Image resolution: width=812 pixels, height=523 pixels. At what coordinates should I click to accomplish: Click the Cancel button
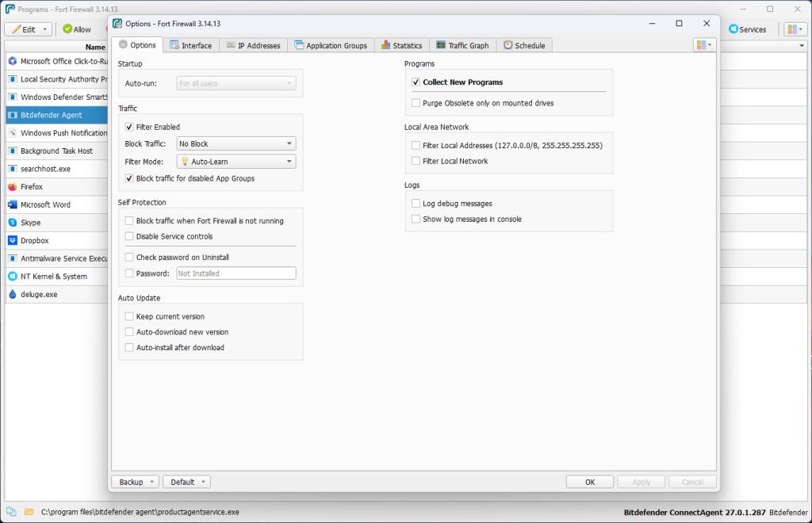[692, 482]
